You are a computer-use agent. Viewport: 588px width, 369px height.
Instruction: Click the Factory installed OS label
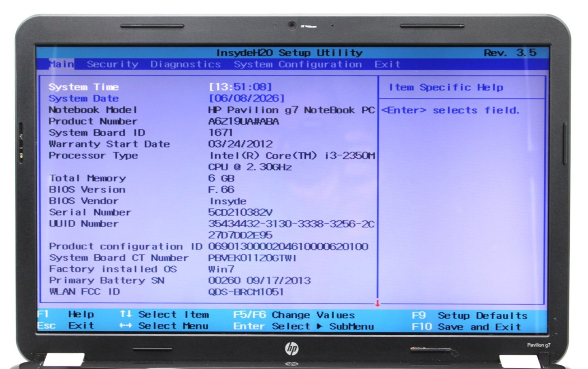[x=113, y=269]
